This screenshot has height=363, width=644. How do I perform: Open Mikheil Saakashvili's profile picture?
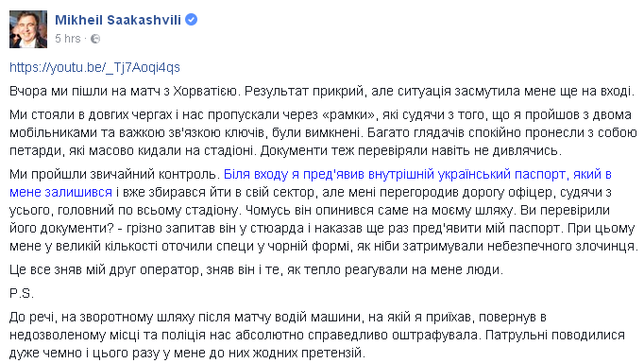coord(28,29)
